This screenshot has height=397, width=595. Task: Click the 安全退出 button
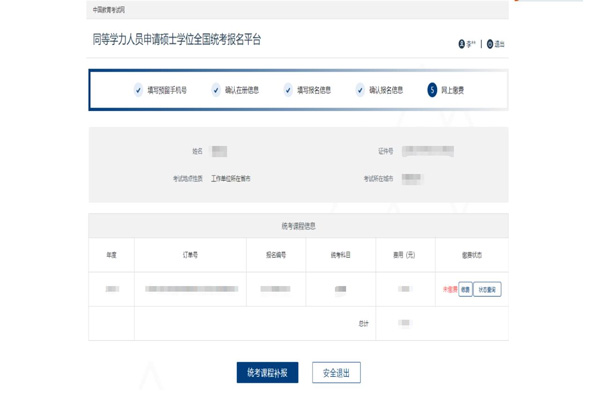click(336, 372)
